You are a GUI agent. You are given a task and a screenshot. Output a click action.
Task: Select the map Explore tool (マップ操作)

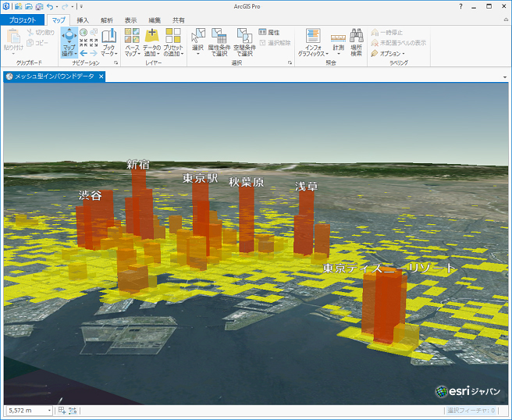tap(69, 37)
